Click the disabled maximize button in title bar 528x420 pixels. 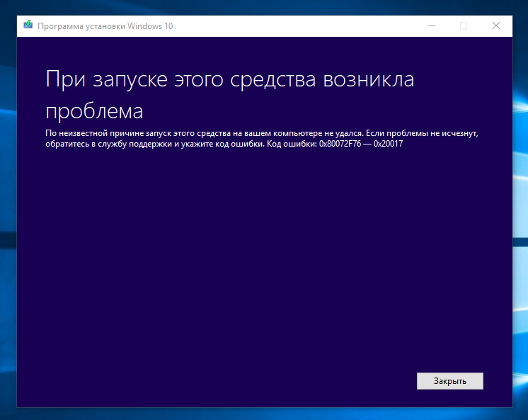click(464, 26)
